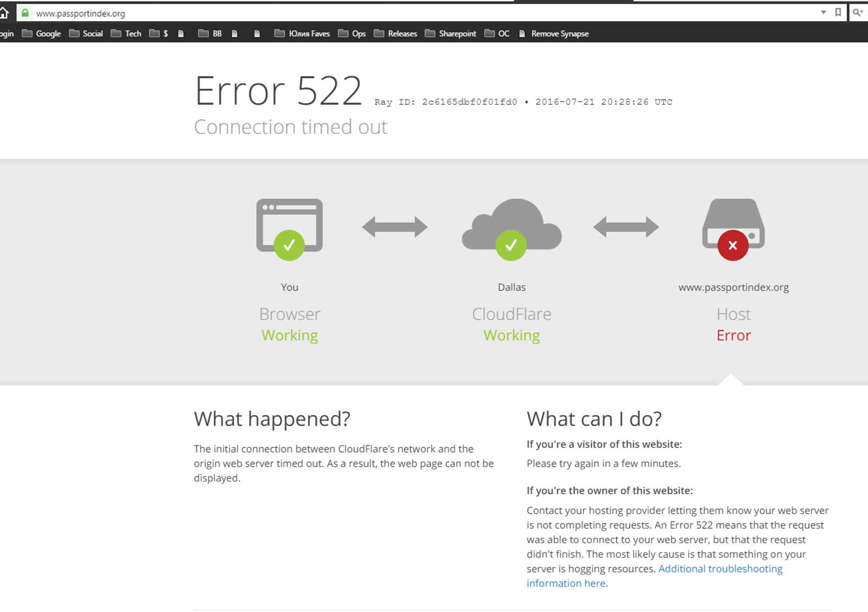Click the Contact your hosting provider paragraph
This screenshot has width=868, height=612.
678,546
